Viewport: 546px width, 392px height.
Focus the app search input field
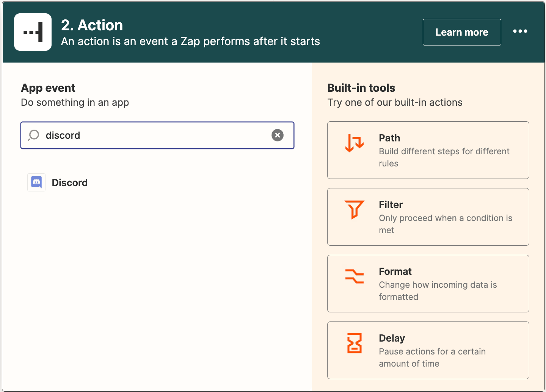click(157, 135)
